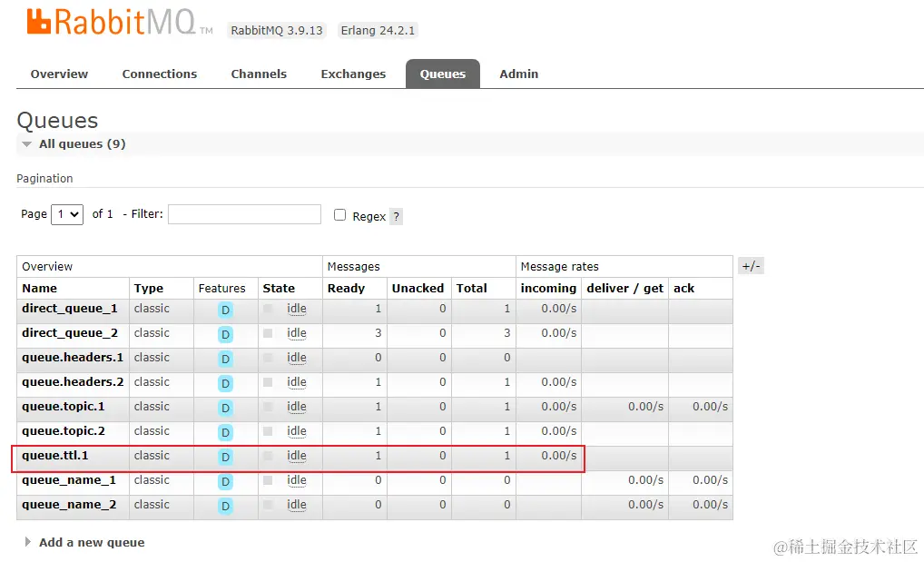Go to the Connections tab
Screen dimensions: 924x562
(x=159, y=74)
